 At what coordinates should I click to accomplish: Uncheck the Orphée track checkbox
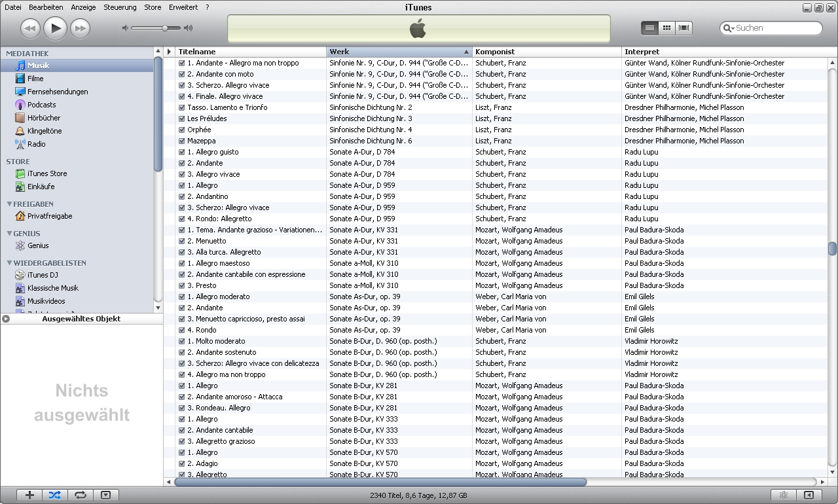182,130
